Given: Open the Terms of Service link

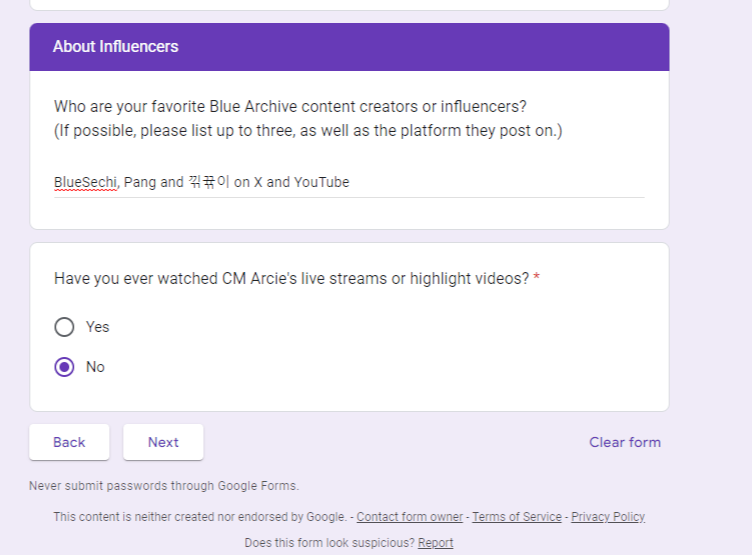Looking at the screenshot, I should click(517, 517).
